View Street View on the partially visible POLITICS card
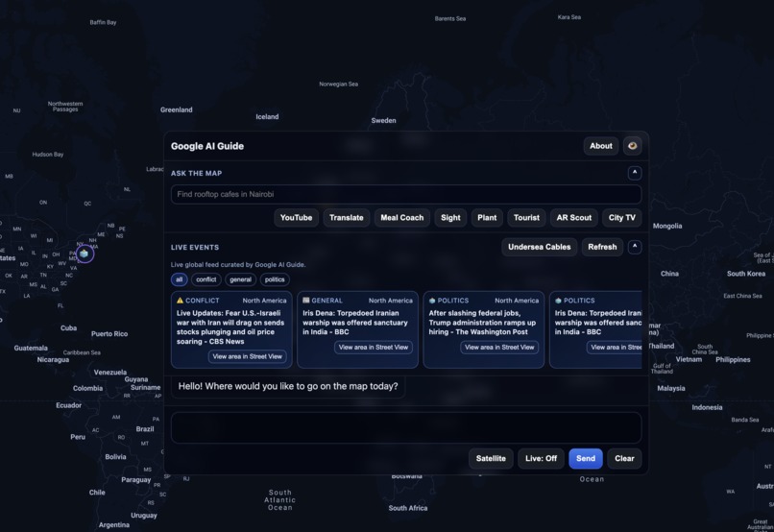This screenshot has width=774, height=532. coord(615,348)
